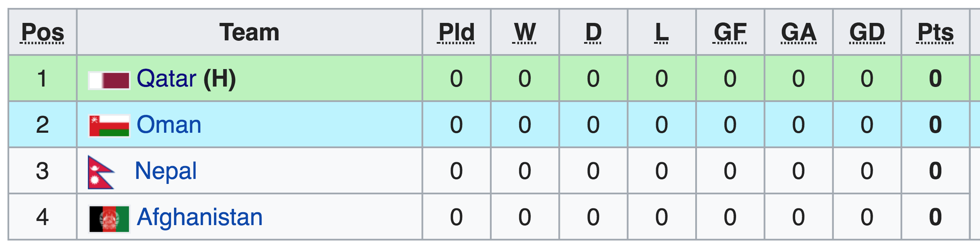Image resolution: width=980 pixels, height=248 pixels.
Task: Click the Pld column header abbreviation
Action: pyautogui.click(x=457, y=32)
